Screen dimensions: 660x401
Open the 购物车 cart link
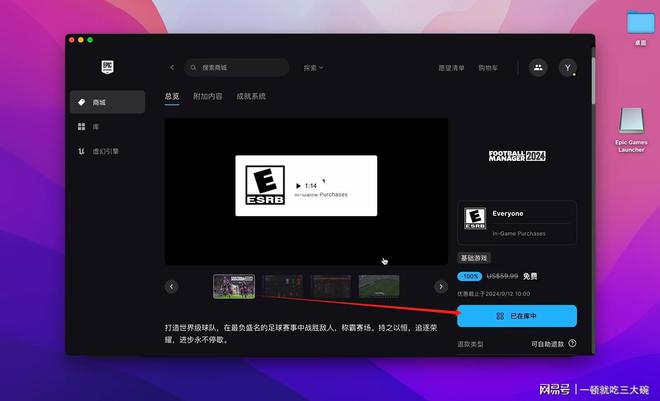[488, 67]
